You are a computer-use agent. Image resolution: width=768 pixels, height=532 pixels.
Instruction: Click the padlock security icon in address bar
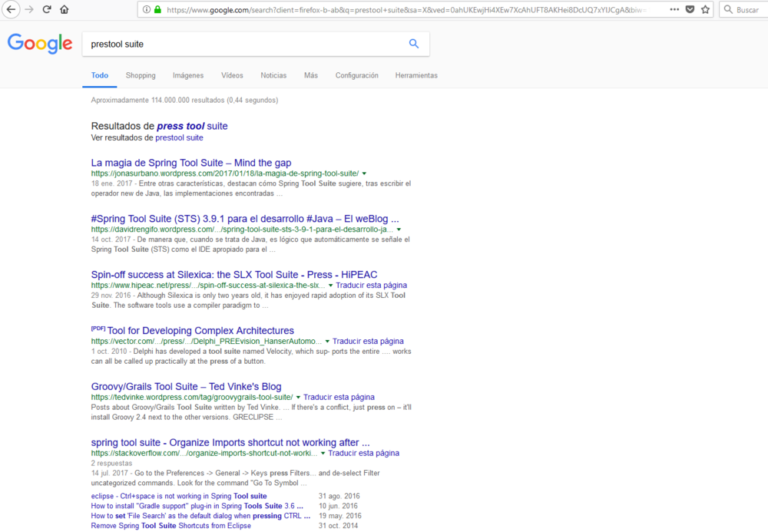click(x=157, y=10)
